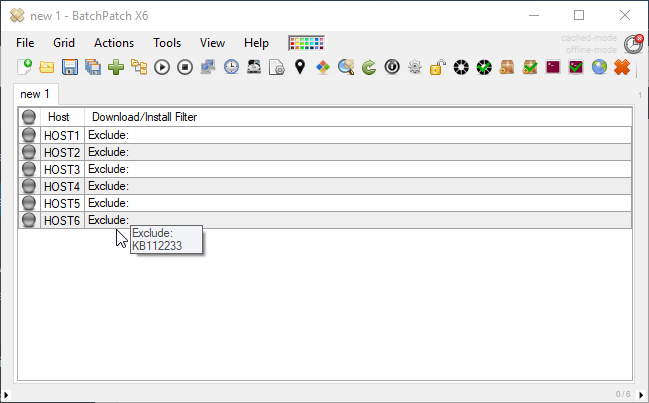Click the power/shutdown toolbar icon

click(x=392, y=67)
